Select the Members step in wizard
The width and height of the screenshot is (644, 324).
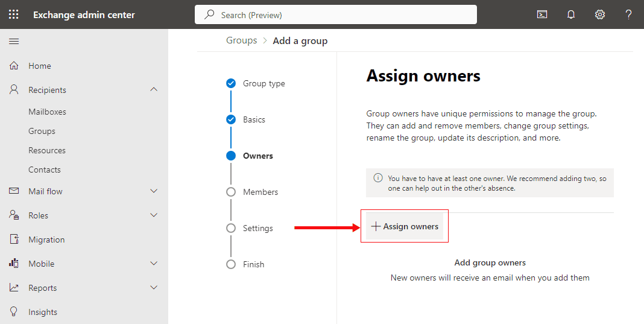260,192
